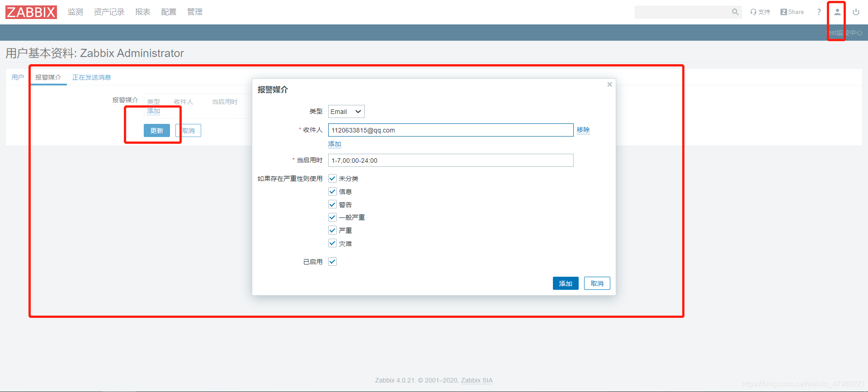Toggle the 已启用 checkbox
This screenshot has width=868, height=392.
pyautogui.click(x=332, y=262)
